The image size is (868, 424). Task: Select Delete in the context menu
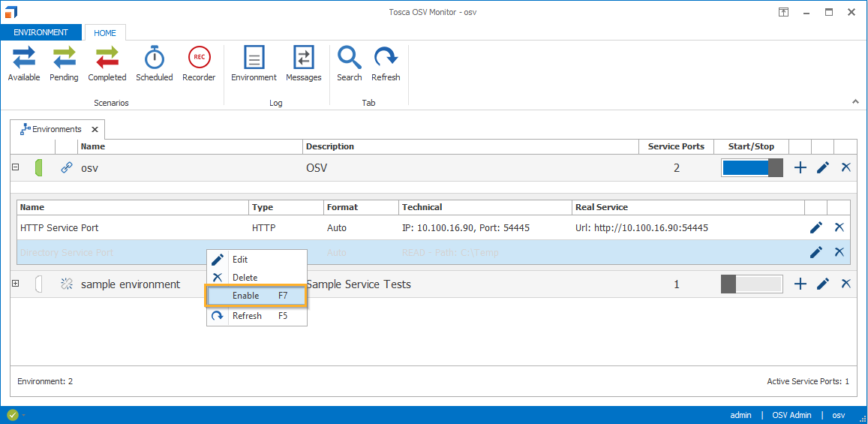[x=245, y=278]
